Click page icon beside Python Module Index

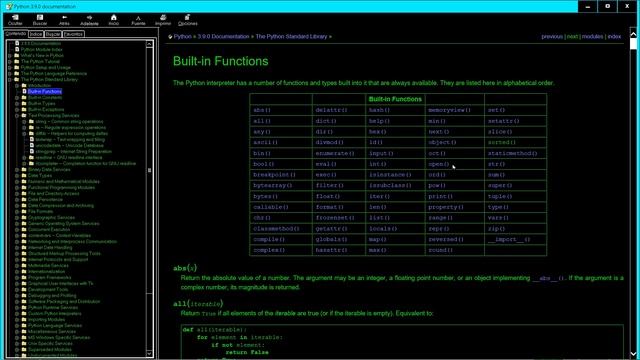pos(17,49)
